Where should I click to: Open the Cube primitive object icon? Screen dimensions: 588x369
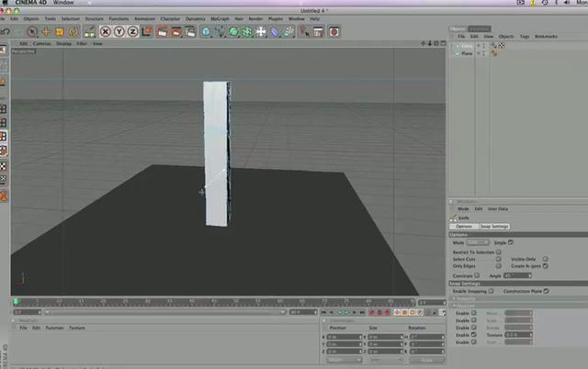click(x=206, y=32)
